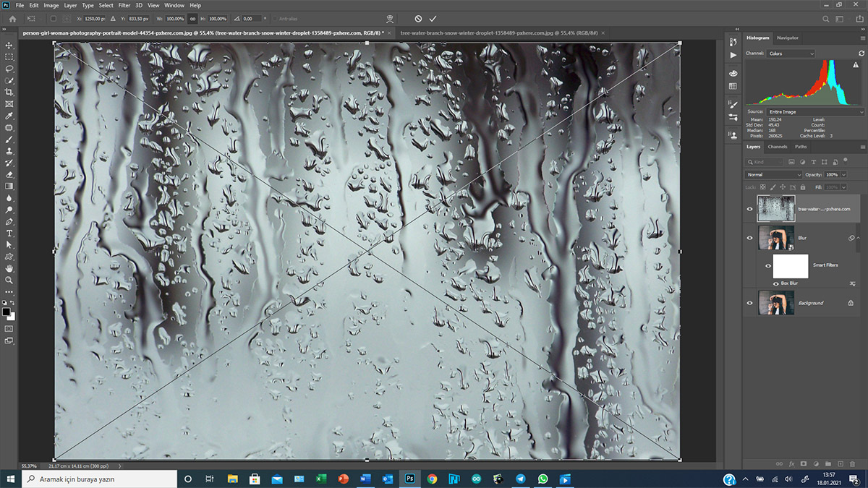The image size is (868, 488).
Task: Choose the Zoom tool from toolbar
Action: point(9,280)
